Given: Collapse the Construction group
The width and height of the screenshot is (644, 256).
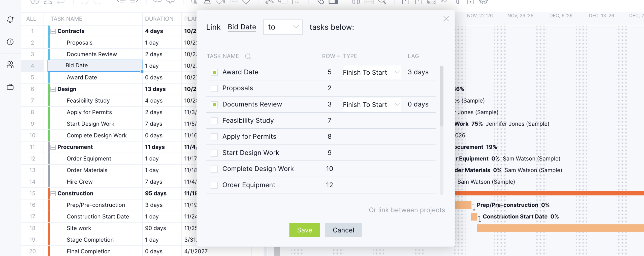Looking at the screenshot, I should click(x=53, y=194).
